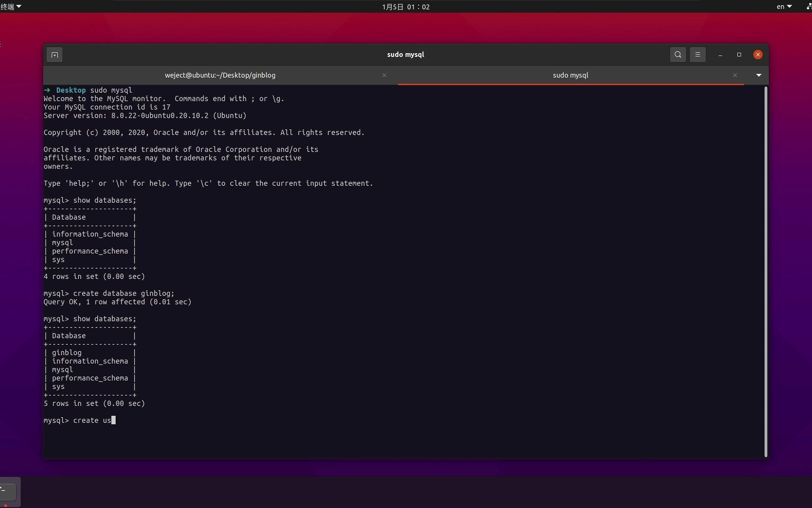Viewport: 812px width, 508px height.
Task: Click the terminal icon in the dock
Action: tap(8, 492)
